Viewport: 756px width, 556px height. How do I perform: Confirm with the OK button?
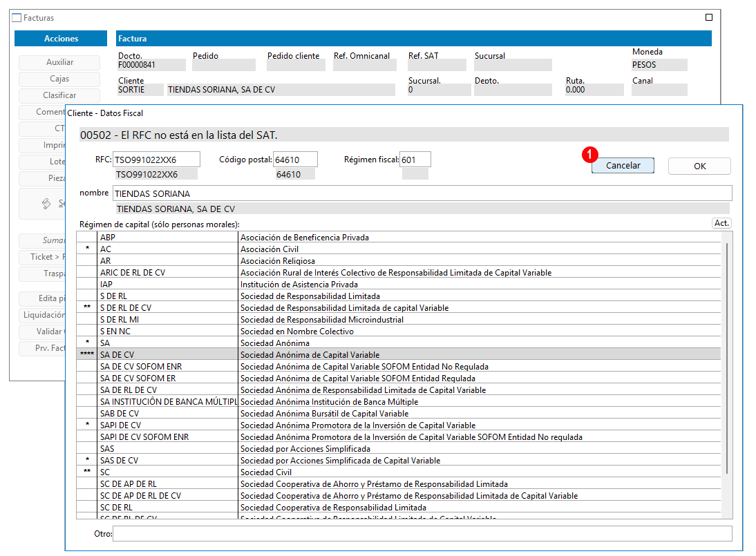tap(699, 166)
